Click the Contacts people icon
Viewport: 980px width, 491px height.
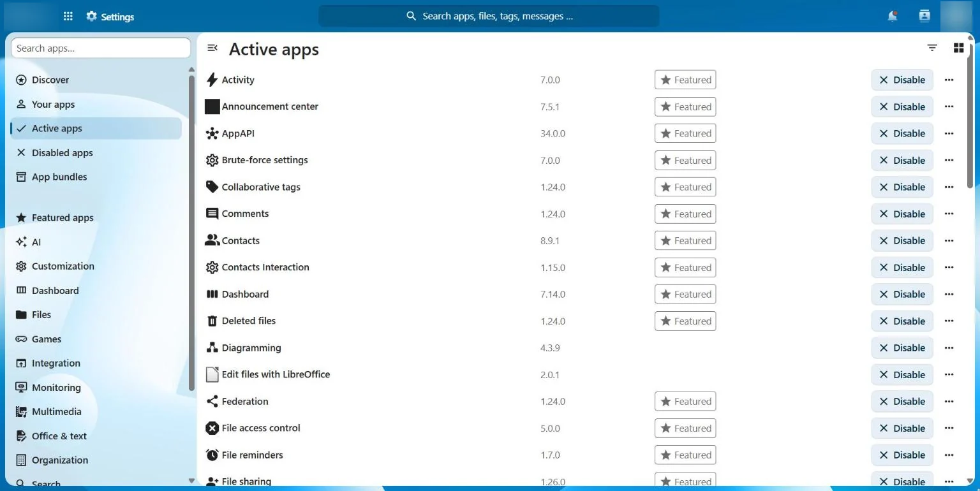(x=212, y=240)
